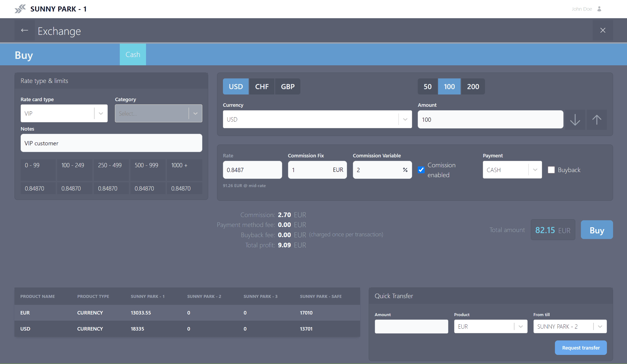
Task: Toggle the Comission enabled checkbox
Action: [x=421, y=170]
